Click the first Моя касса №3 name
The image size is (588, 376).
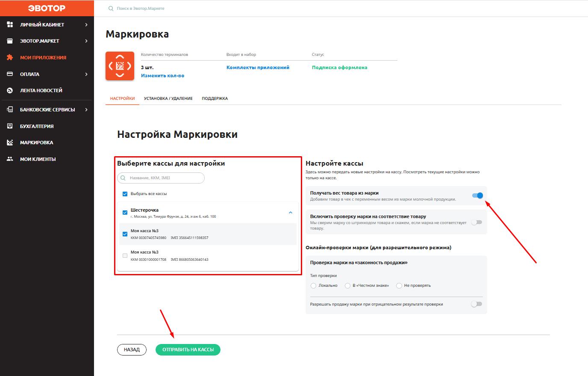pos(144,231)
